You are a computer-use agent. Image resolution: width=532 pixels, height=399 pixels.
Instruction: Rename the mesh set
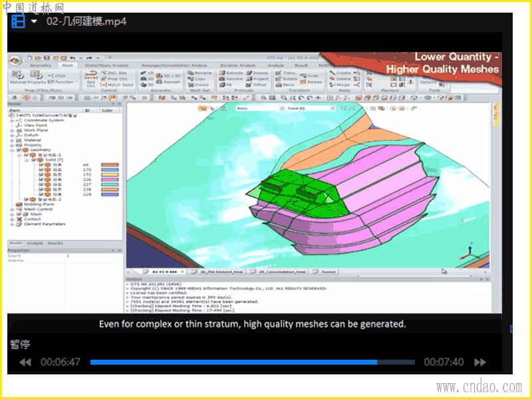point(200,72)
